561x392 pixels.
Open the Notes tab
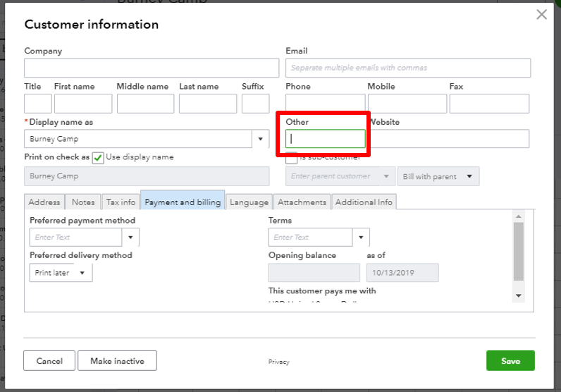click(83, 202)
